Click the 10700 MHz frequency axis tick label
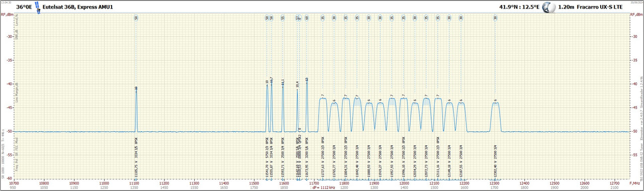This screenshot has height=191, width=644. tap(14, 183)
